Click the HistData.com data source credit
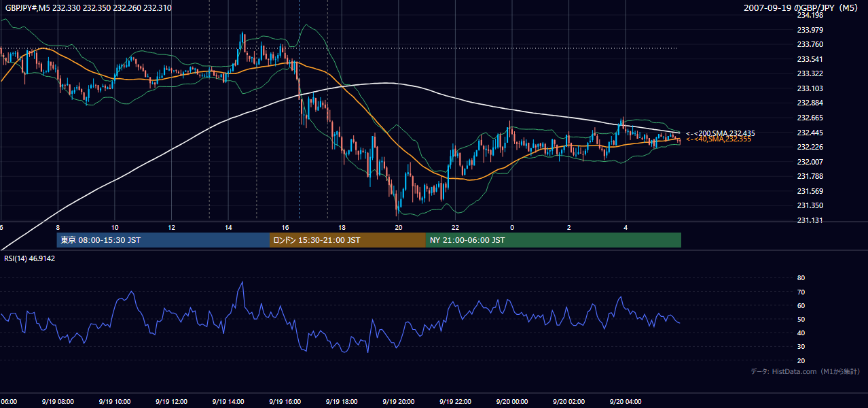Screen dimensions: 868x408 point(805,371)
